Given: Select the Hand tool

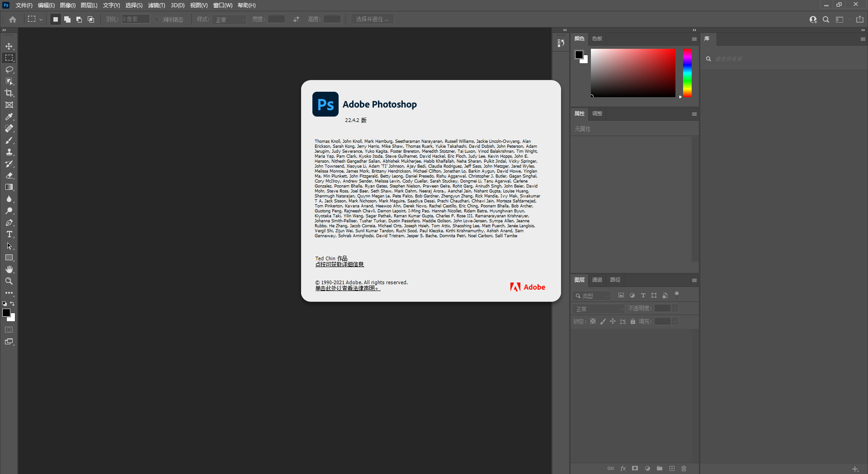Looking at the screenshot, I should [9, 269].
